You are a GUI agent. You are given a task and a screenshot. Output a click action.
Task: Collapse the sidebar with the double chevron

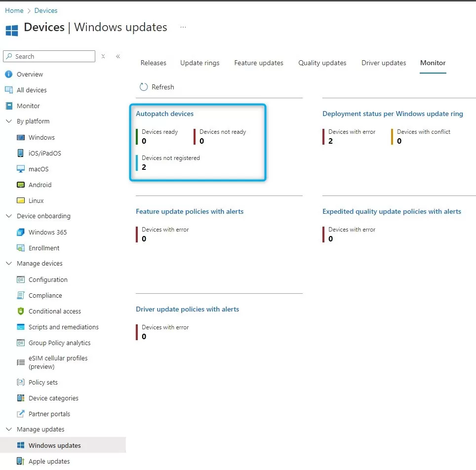[118, 56]
